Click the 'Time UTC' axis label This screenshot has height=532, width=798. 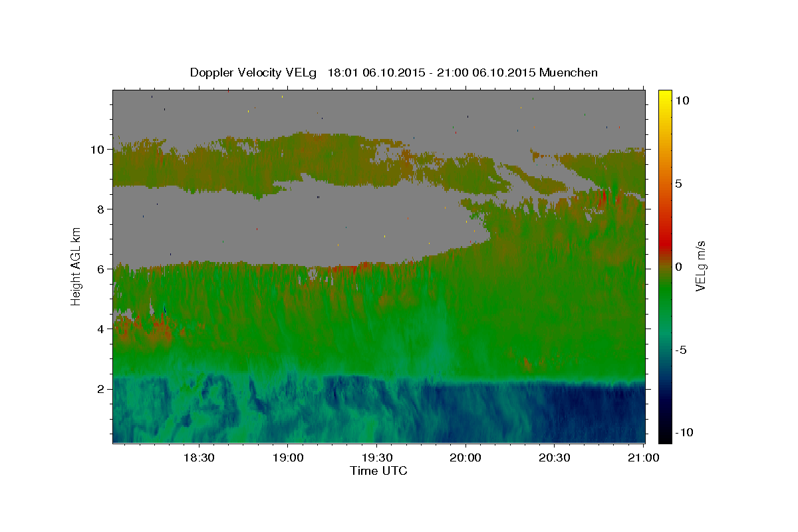point(378,471)
